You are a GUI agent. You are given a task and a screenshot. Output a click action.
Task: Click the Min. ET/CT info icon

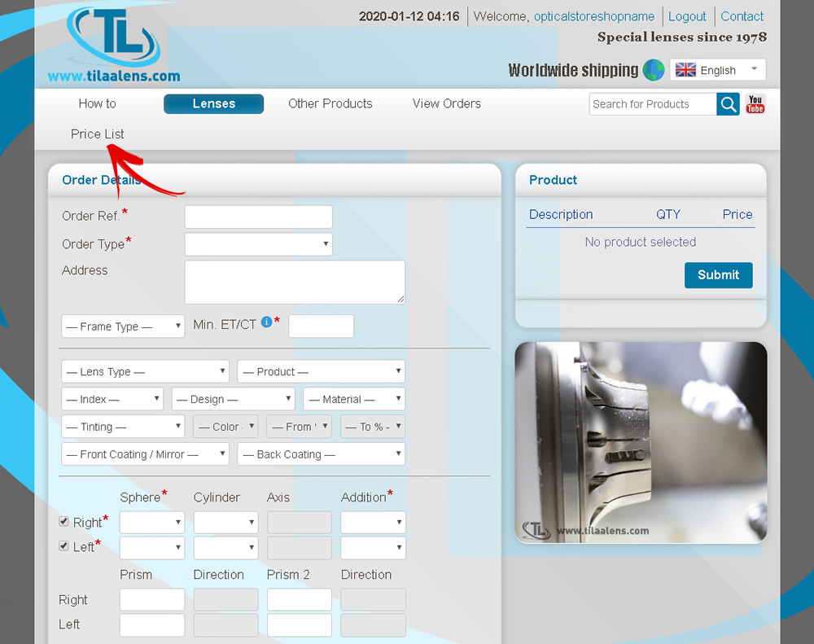click(x=266, y=323)
